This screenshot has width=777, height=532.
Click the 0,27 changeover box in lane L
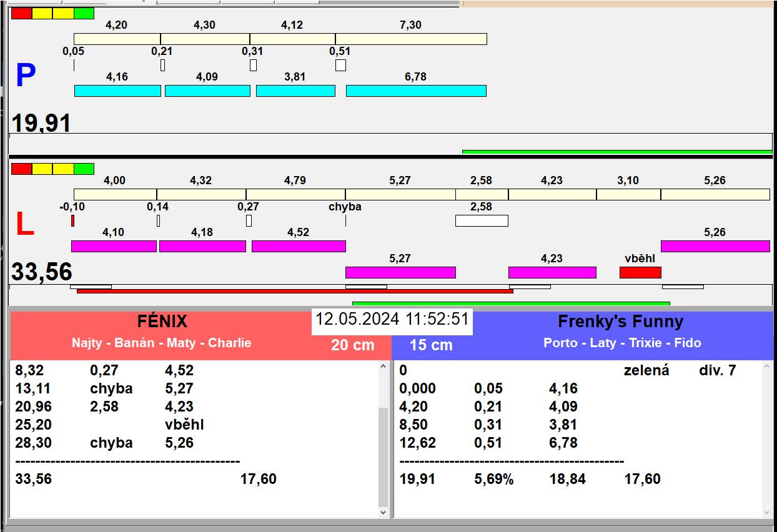click(249, 220)
